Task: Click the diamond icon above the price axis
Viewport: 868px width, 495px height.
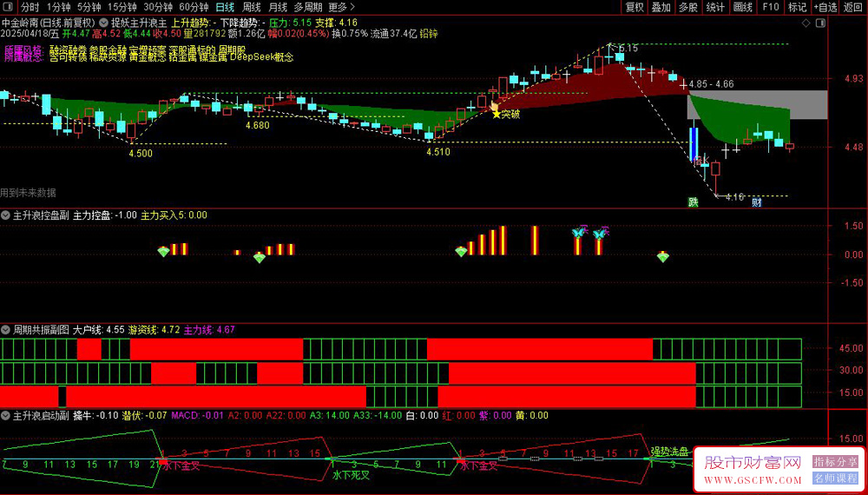Action: point(806,23)
